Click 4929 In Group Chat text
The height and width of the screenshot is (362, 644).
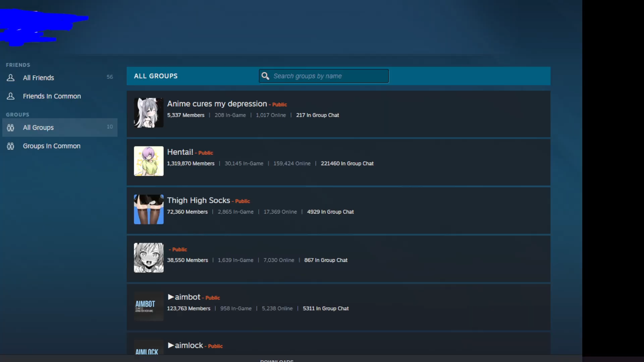pos(330,212)
